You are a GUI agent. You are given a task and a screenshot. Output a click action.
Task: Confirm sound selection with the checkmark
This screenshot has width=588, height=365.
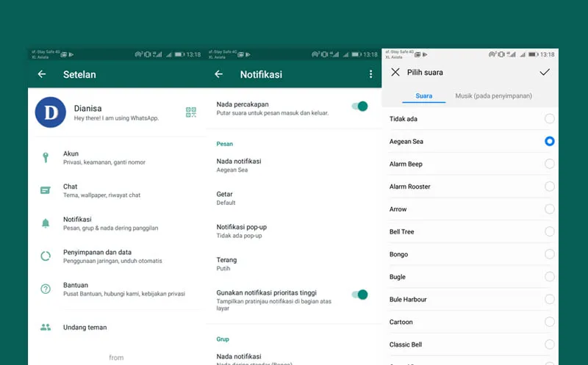(545, 72)
